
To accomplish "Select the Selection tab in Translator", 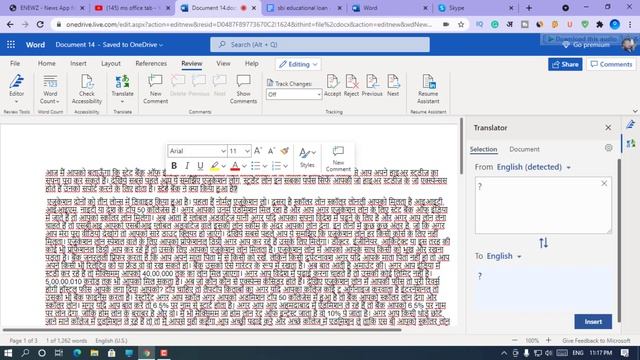I will 483,149.
